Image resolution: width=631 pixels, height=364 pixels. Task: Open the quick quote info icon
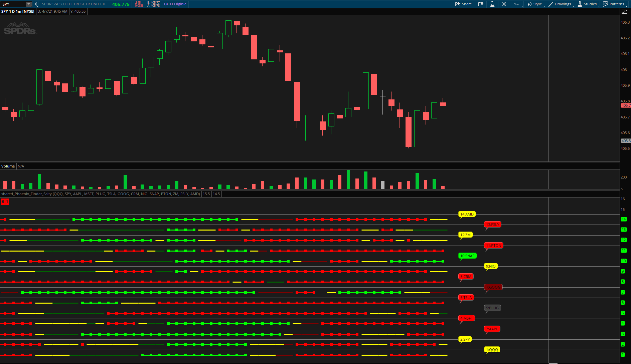pyautogui.click(x=481, y=4)
